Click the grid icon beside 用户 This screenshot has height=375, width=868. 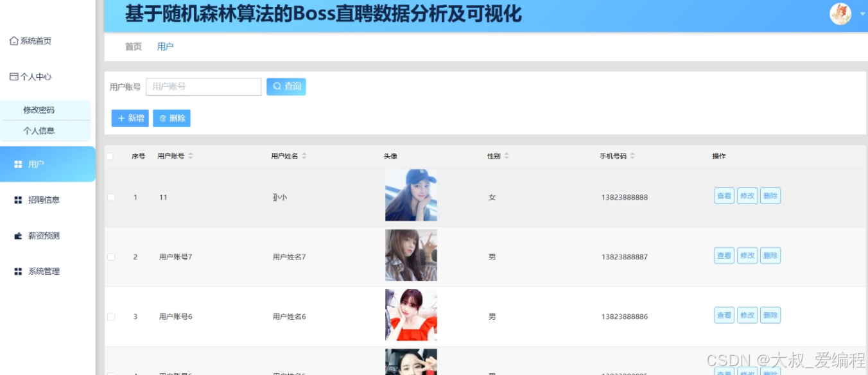[x=18, y=165]
